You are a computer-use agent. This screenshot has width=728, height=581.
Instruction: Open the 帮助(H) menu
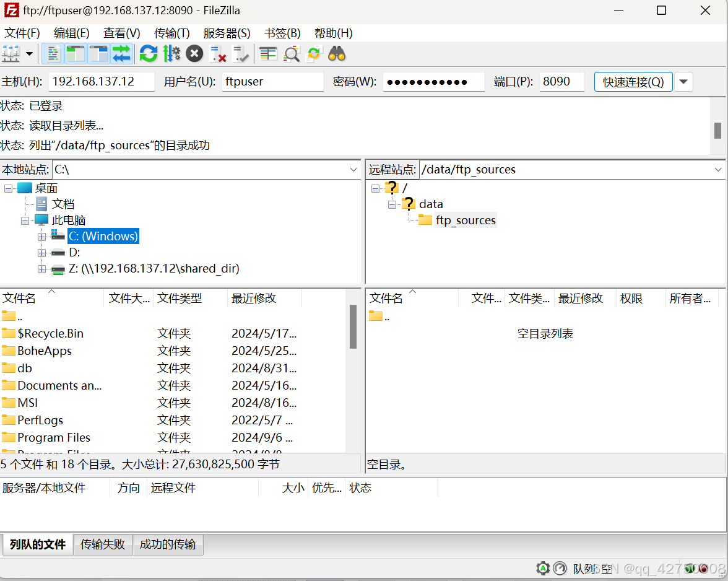pos(333,33)
